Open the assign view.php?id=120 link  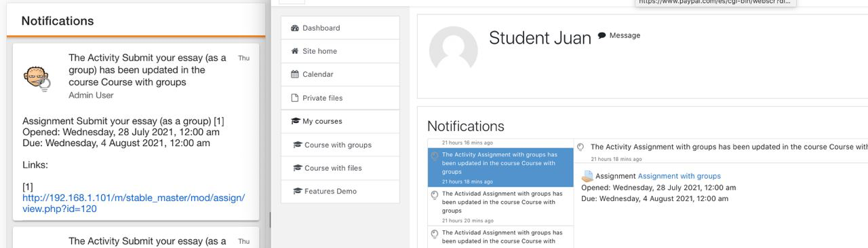[134, 203]
